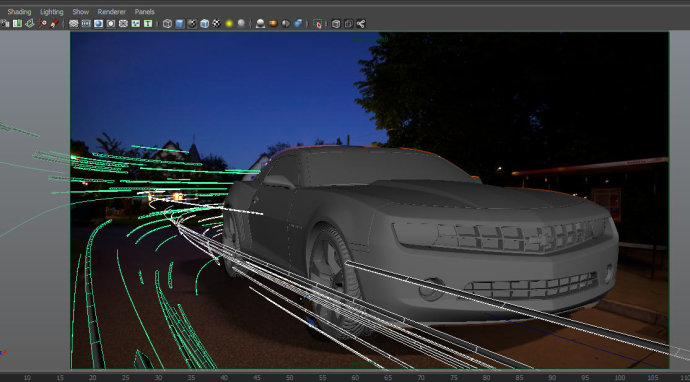Activate the 2D Pan/Zoom tool icon

coord(42,23)
